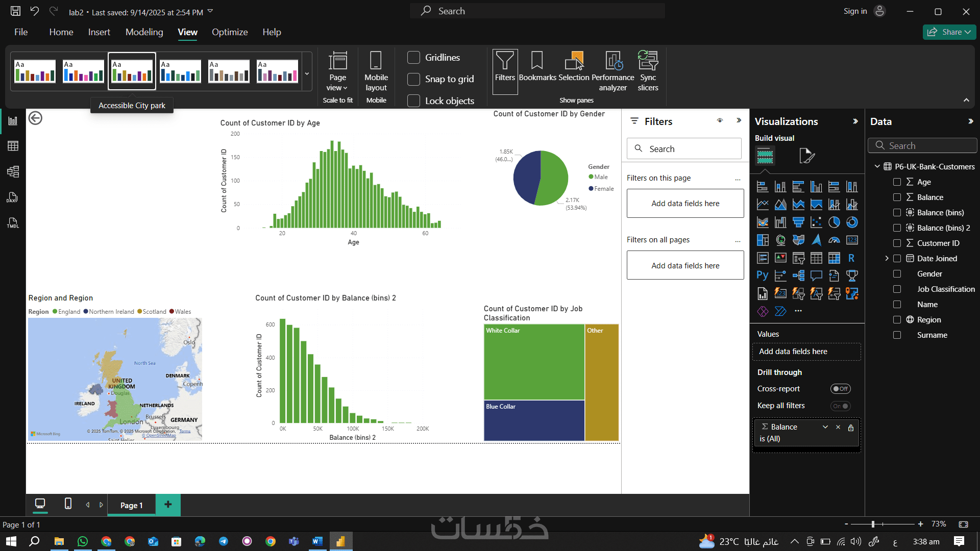Open DAX query view in sidebar
The image size is (980, 551).
(13, 197)
